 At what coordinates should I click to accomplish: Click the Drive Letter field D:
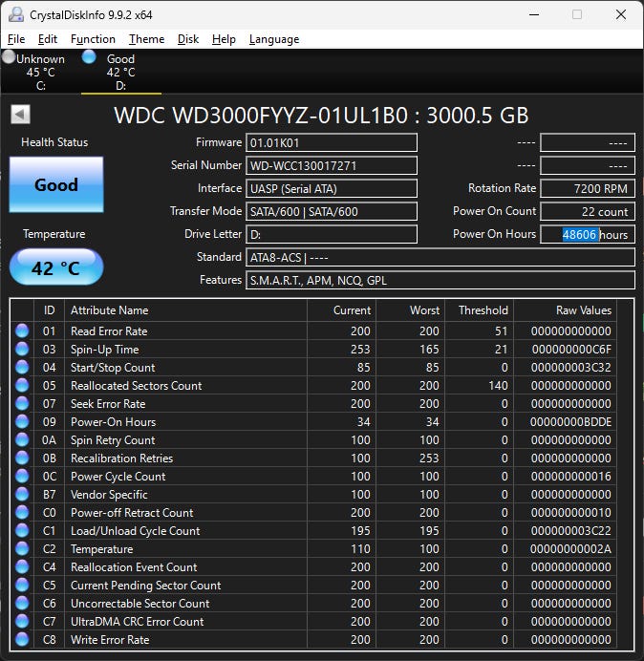click(332, 234)
